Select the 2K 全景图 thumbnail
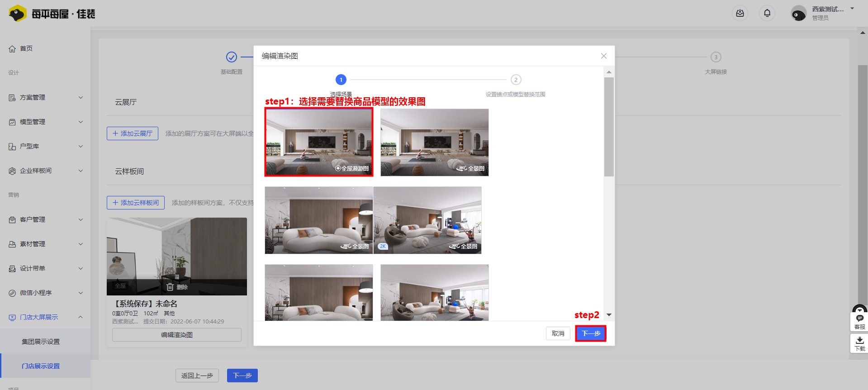Viewport: 868px width, 390px height. click(x=427, y=220)
